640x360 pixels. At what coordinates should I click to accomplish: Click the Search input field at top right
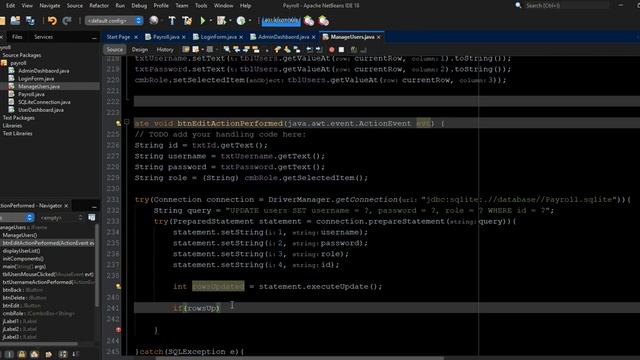tap(566, 5)
